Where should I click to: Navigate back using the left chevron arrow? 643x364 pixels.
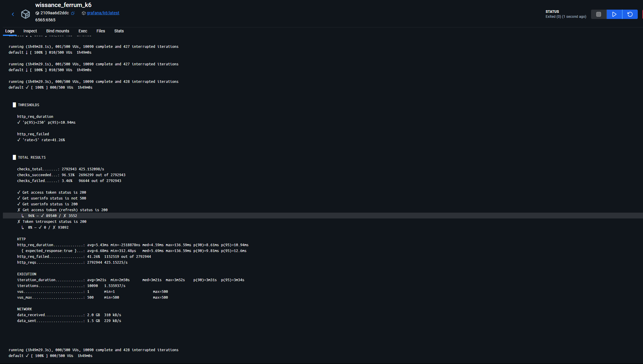[13, 14]
